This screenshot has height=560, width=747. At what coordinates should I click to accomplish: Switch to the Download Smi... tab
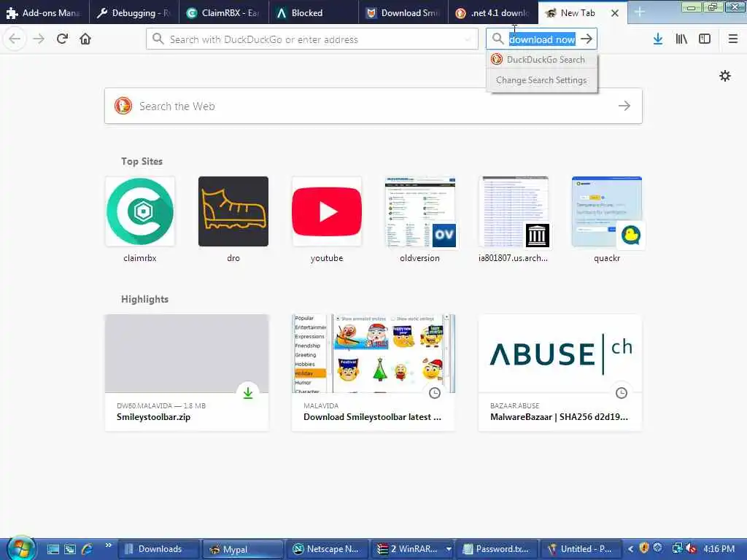click(403, 13)
